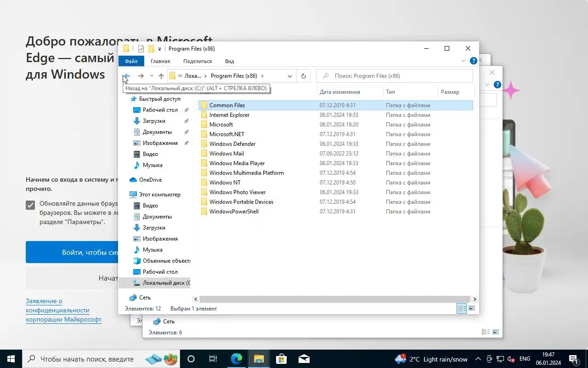Click the horizontal scrollbar right arrow
The height and width of the screenshot is (368, 588).
pos(475,299)
